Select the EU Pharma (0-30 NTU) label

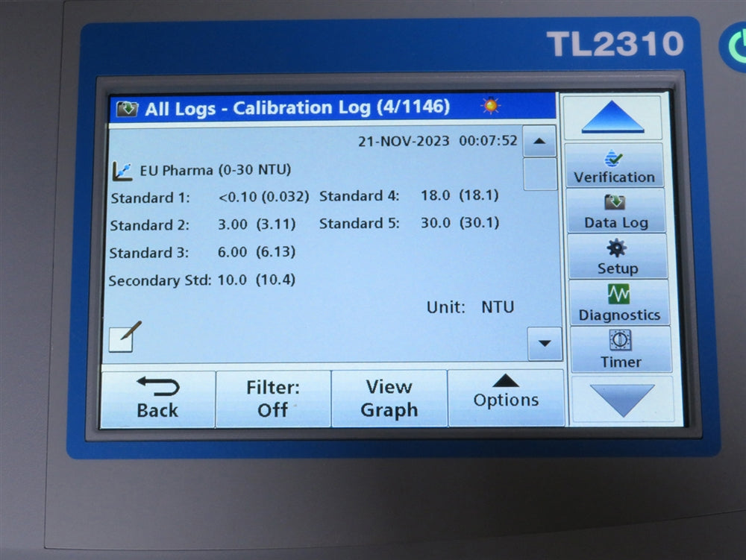(215, 170)
